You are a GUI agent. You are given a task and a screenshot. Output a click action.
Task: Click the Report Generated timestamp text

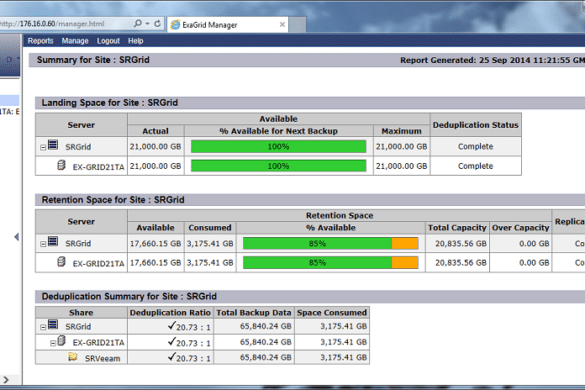[492, 60]
